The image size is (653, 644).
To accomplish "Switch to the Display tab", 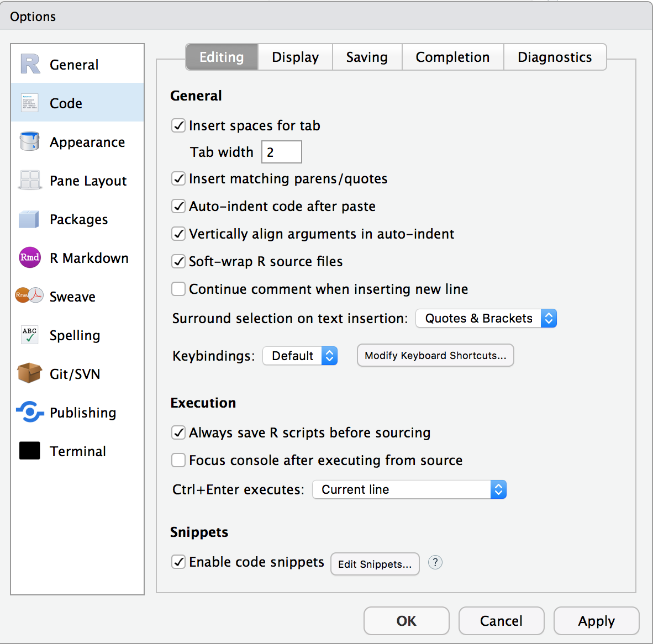I will click(x=294, y=57).
